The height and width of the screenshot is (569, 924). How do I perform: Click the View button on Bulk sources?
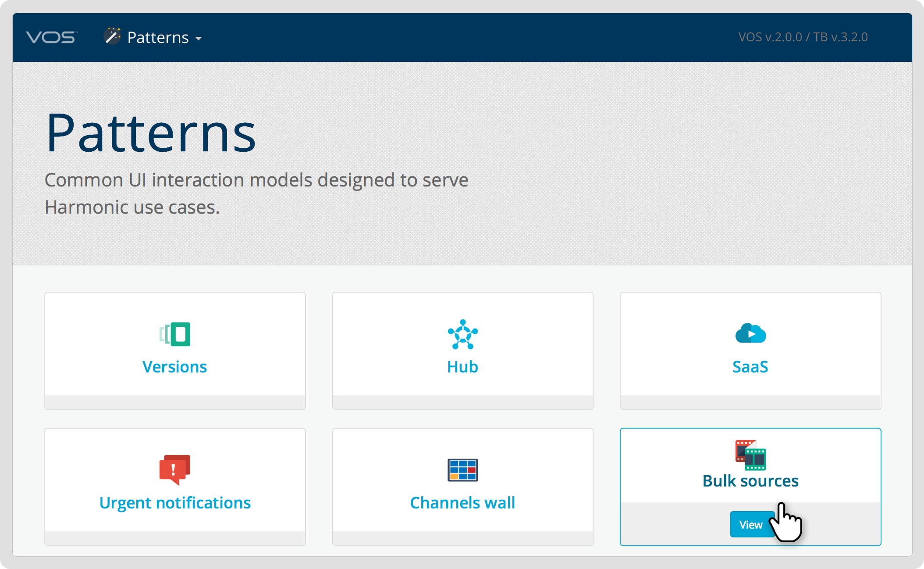pyautogui.click(x=751, y=524)
